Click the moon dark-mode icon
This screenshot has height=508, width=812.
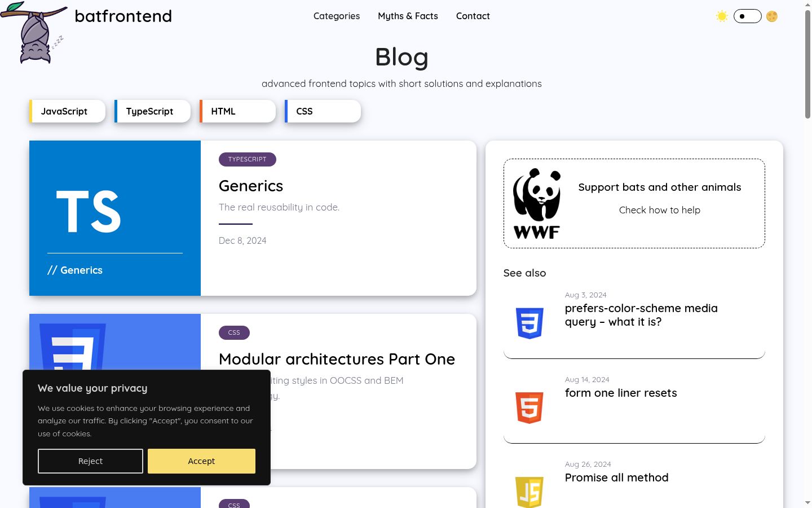[x=772, y=16]
